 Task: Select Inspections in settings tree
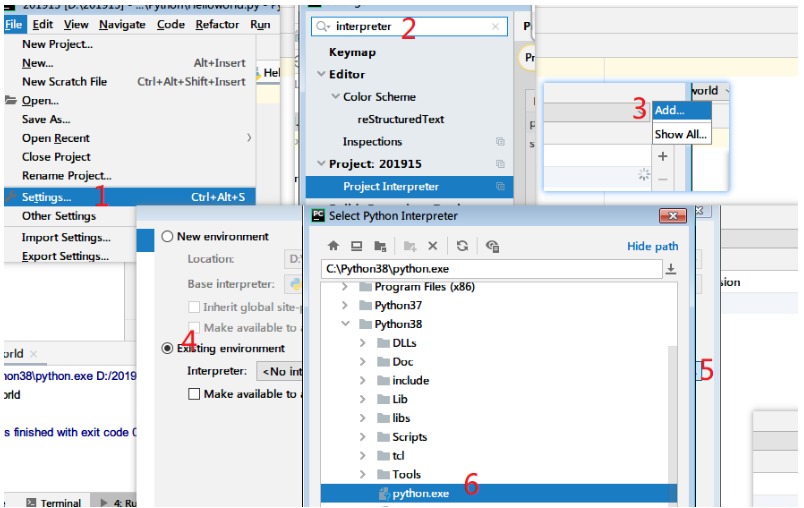click(x=372, y=141)
